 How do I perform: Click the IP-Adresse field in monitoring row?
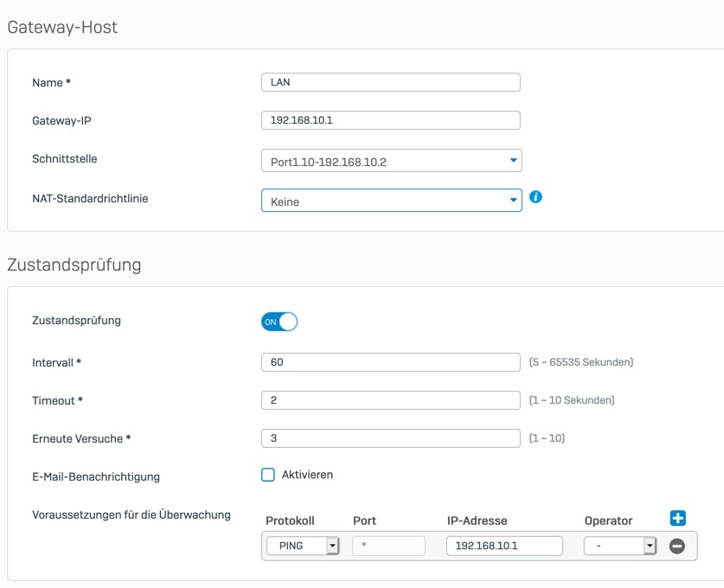504,546
